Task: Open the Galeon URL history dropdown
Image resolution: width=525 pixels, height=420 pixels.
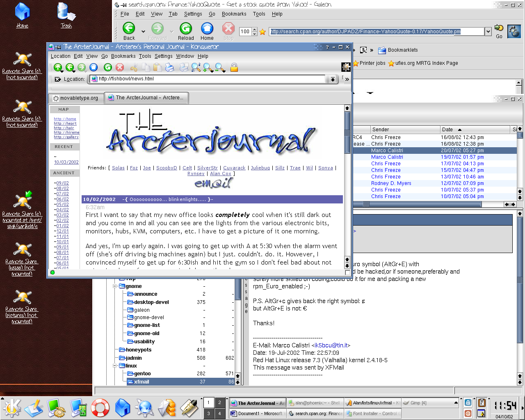Action: coord(488,32)
